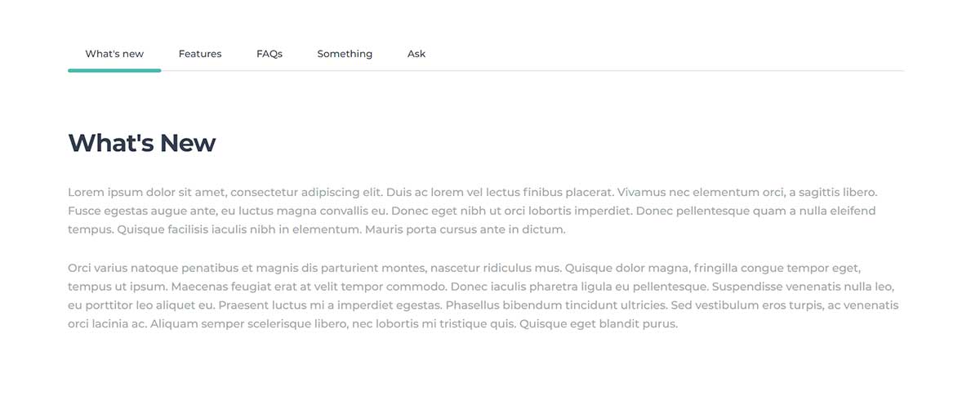980x414 pixels.
Task: Open the Ask tab
Action: coord(416,54)
